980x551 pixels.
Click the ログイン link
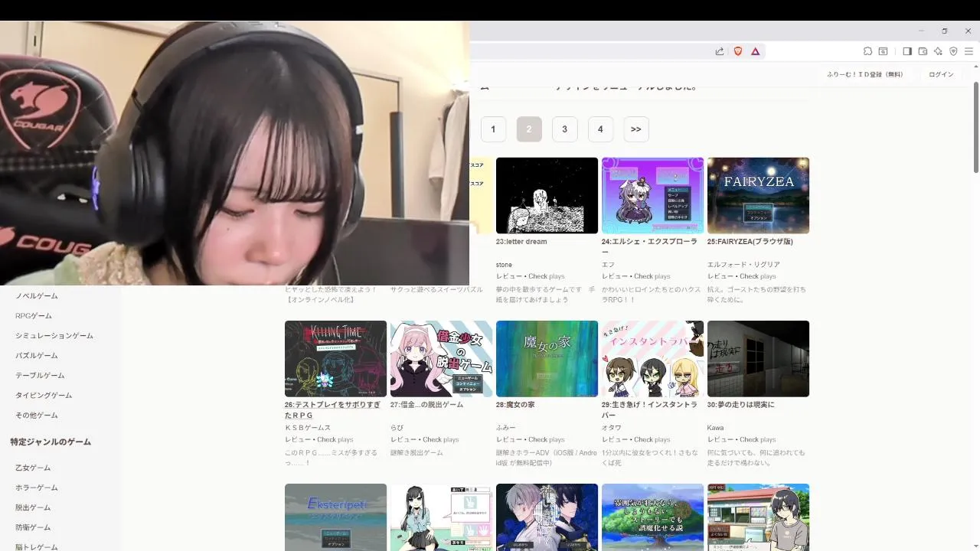941,74
